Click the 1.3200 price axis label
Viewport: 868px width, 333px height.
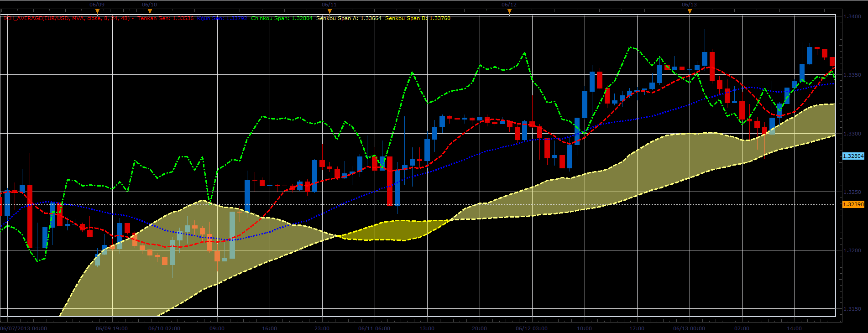(852, 250)
